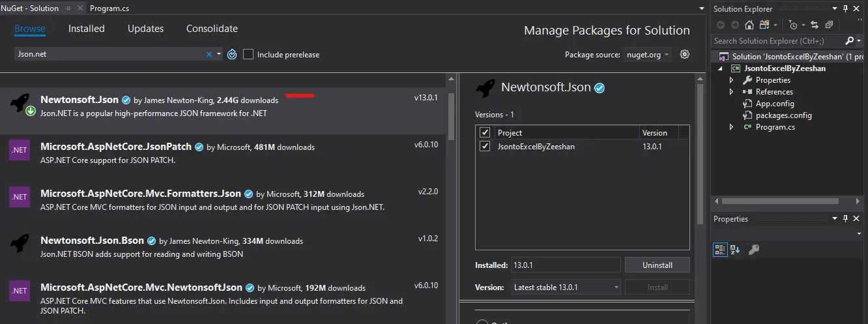Refresh the package search results
Image resolution: width=868 pixels, height=324 pixels.
pyautogui.click(x=232, y=54)
